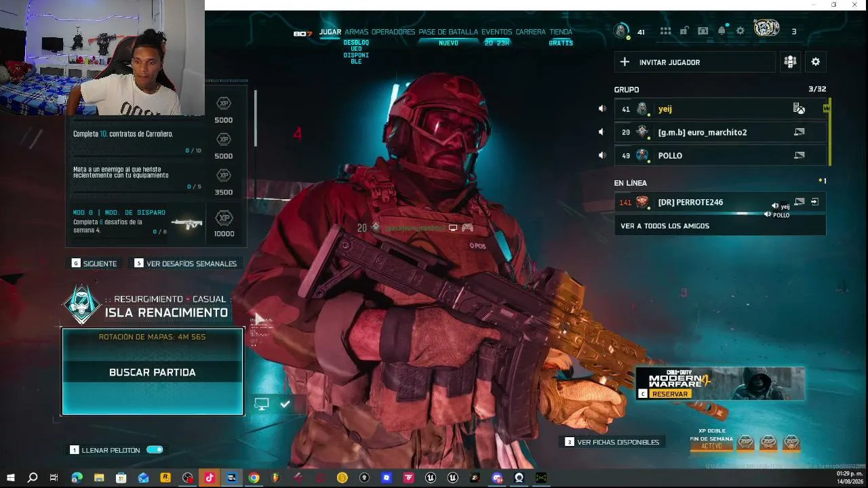Open the Carrera tab
The image size is (868, 488).
[x=530, y=32]
